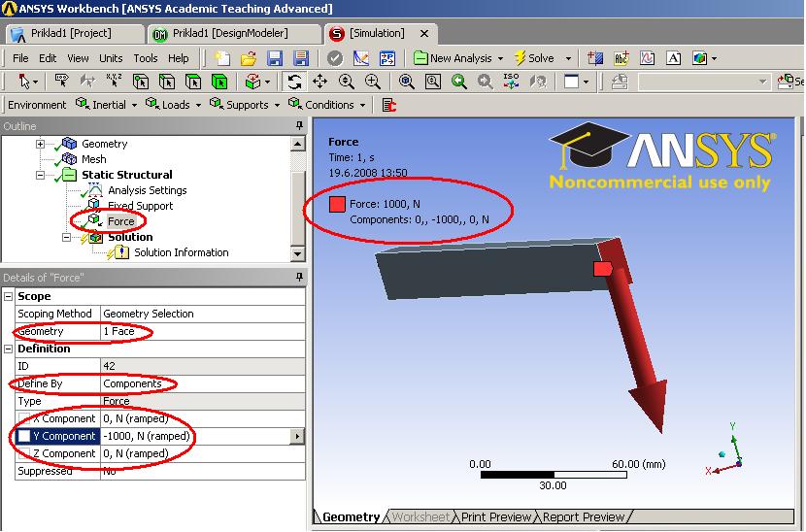The image size is (806, 532).
Task: Click the red Worksheet command icon beside Conditions
Action: [x=389, y=105]
